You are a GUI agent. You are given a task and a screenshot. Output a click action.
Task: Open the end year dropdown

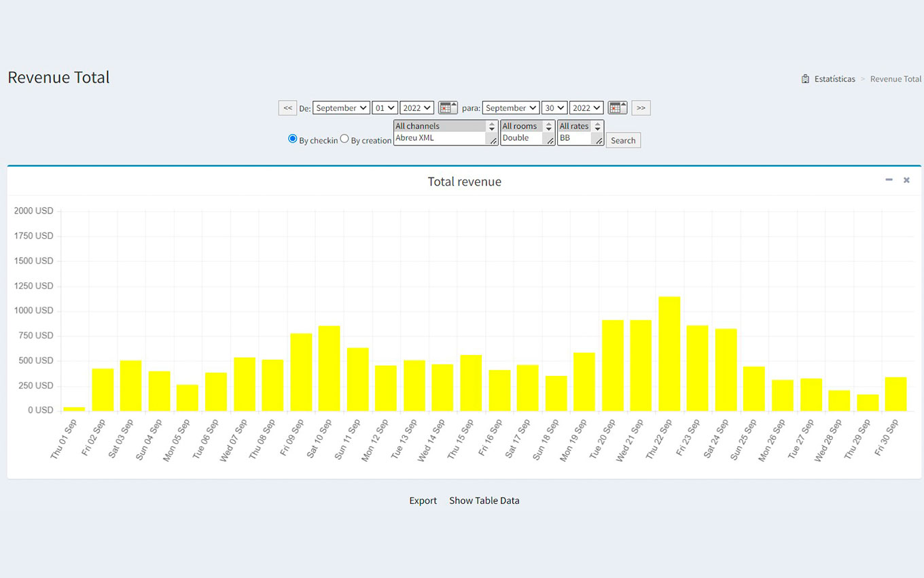[586, 108]
